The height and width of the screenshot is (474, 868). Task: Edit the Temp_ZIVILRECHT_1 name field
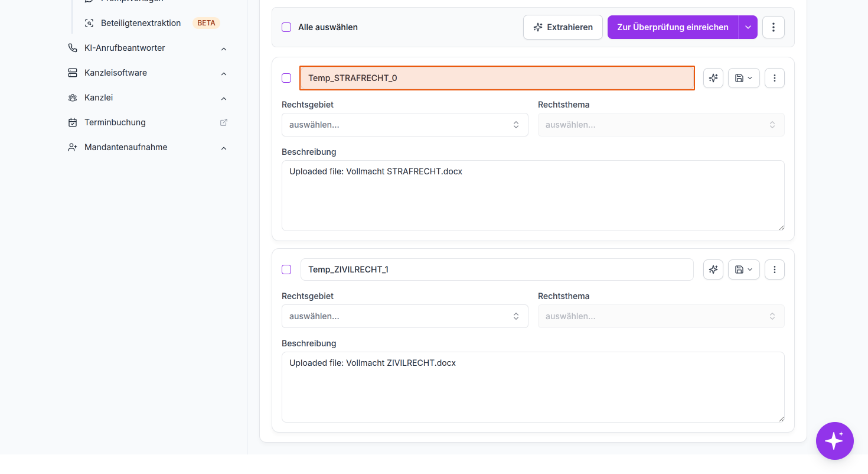tap(497, 270)
